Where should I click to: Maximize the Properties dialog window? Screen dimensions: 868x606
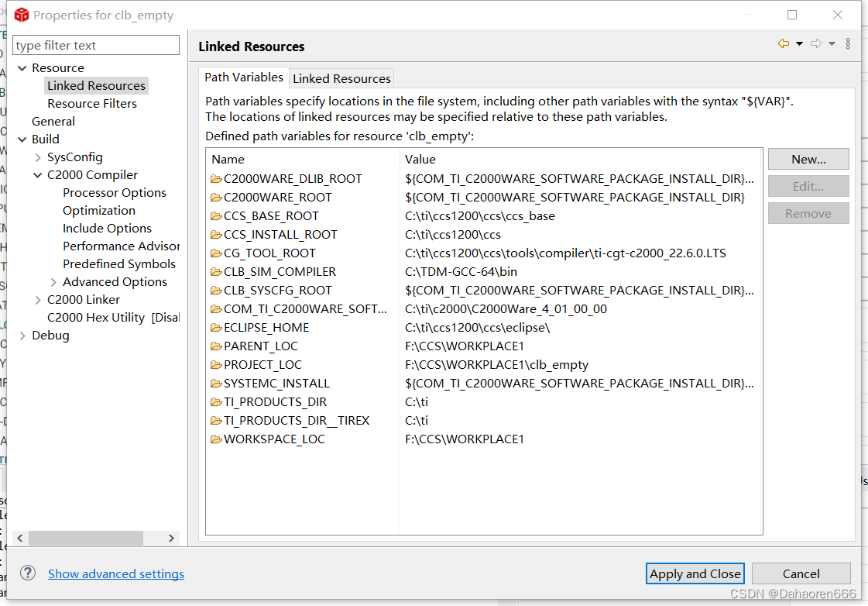coord(792,15)
